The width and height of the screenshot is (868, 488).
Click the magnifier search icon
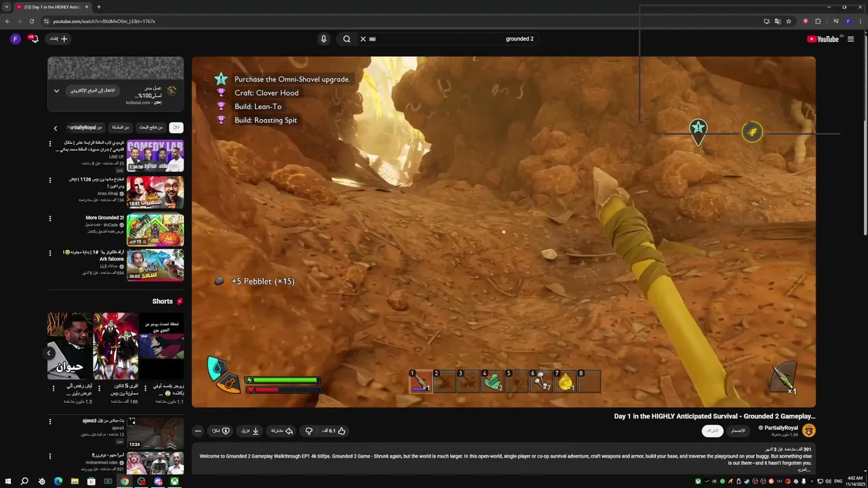(347, 39)
